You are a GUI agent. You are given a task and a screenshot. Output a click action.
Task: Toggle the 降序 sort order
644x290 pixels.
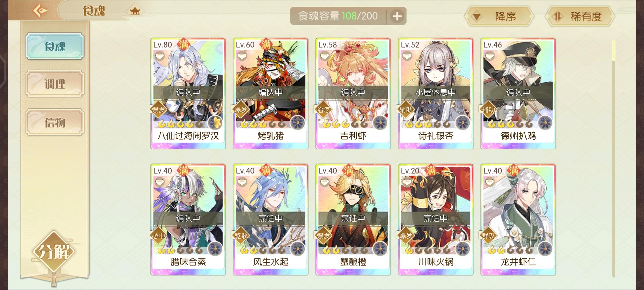[499, 17]
